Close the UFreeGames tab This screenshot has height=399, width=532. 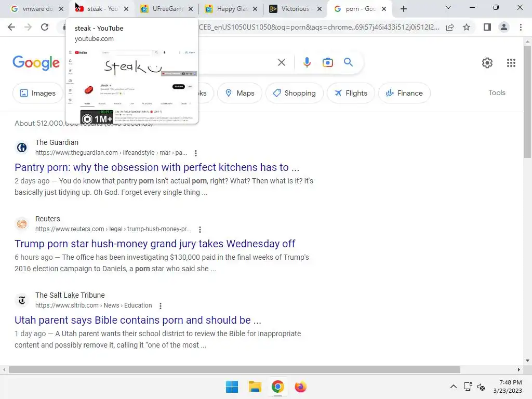[x=191, y=9]
